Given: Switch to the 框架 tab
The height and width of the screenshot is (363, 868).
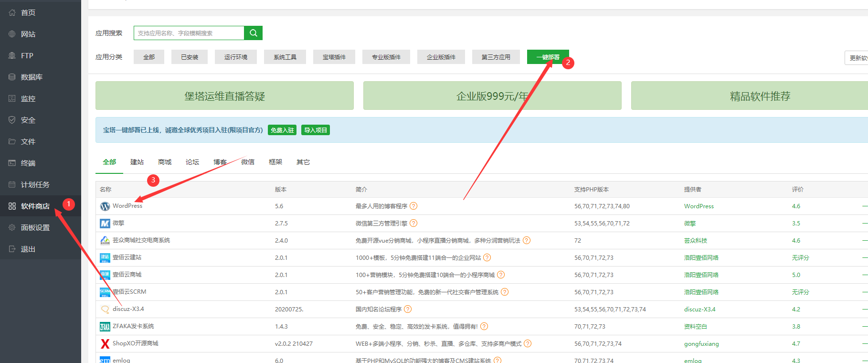Looking at the screenshot, I should [275, 162].
